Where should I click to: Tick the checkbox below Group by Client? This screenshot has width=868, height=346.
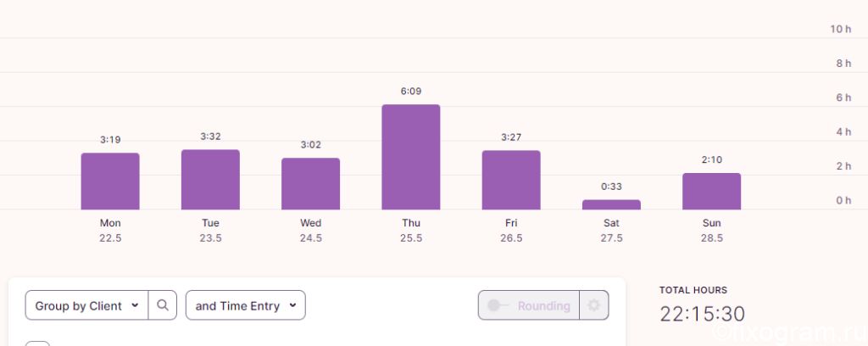click(37, 343)
